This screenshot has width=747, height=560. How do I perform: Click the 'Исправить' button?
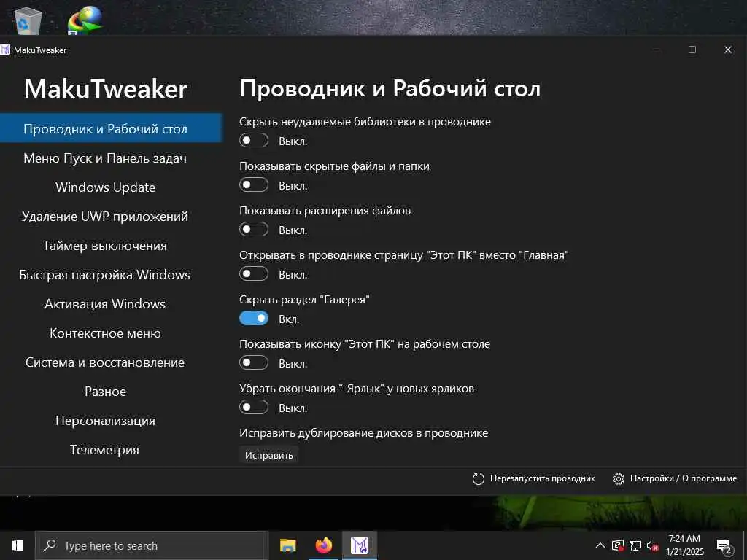point(268,455)
